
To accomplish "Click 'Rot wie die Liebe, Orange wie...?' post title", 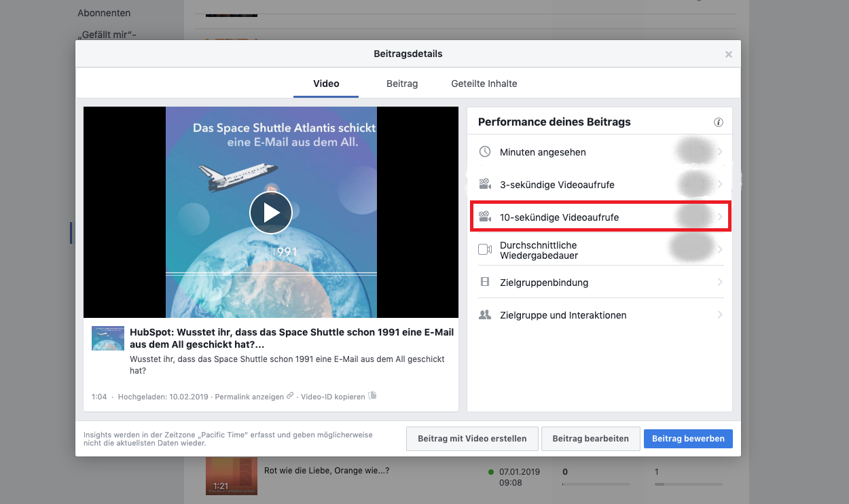I will [x=327, y=470].
